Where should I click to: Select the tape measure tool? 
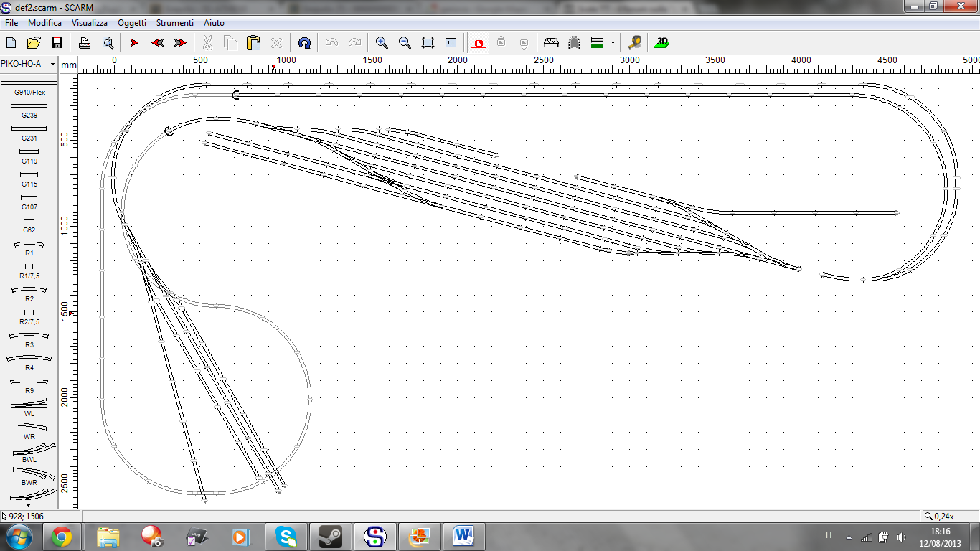(x=634, y=43)
